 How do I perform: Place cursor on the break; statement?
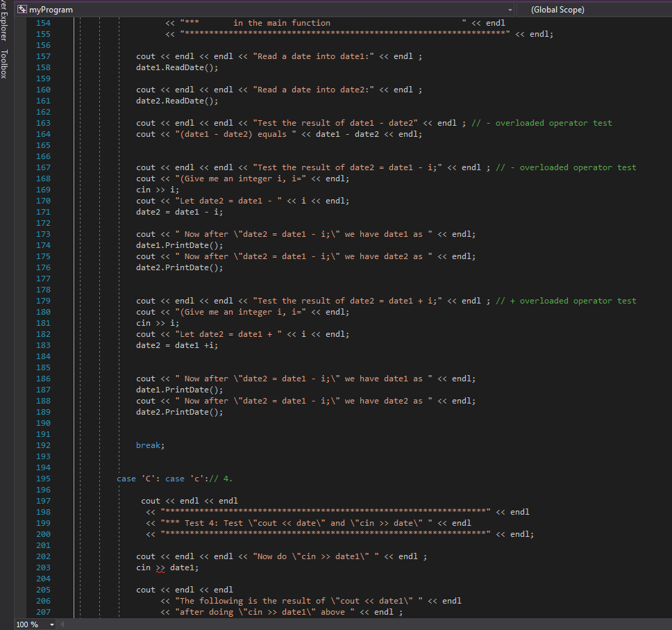pyautogui.click(x=151, y=445)
